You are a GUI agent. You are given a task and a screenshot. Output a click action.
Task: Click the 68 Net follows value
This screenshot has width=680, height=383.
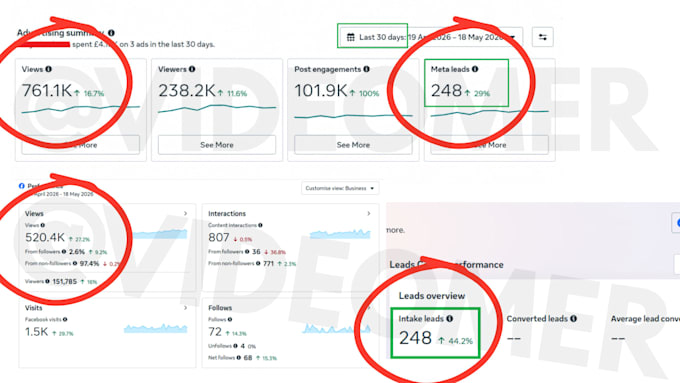[248, 357]
